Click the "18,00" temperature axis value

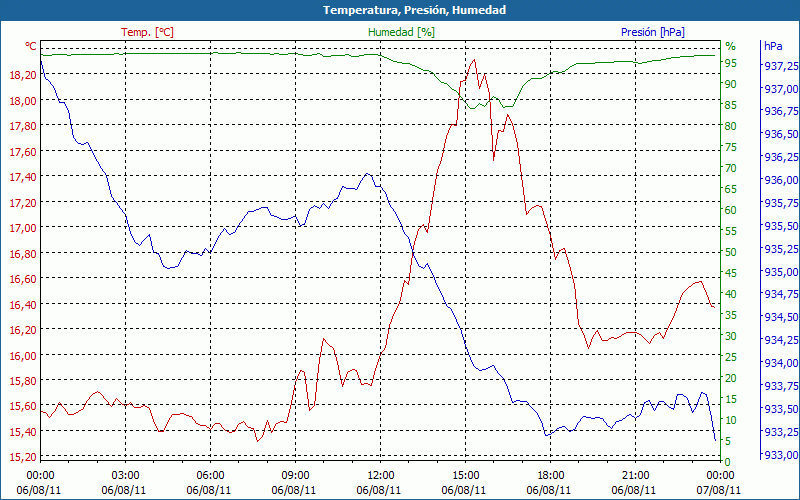coord(23,101)
